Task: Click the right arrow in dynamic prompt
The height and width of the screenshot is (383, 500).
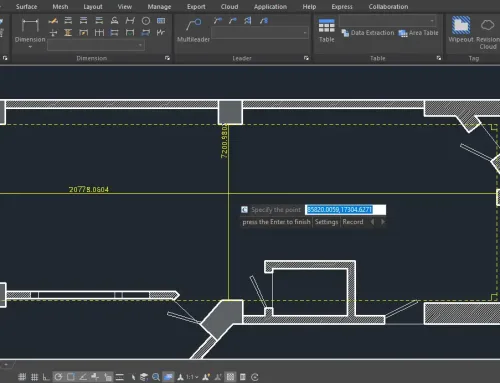Action: coord(383,222)
